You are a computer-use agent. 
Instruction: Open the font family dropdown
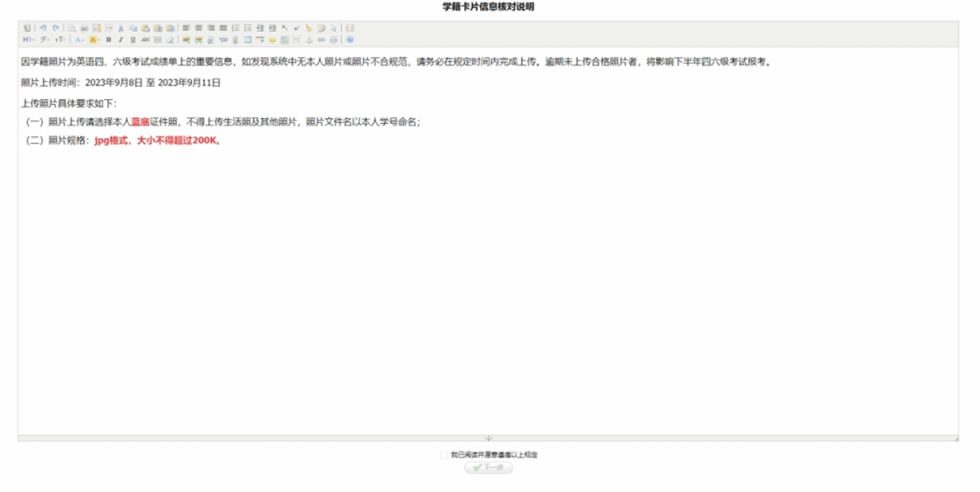coord(44,40)
